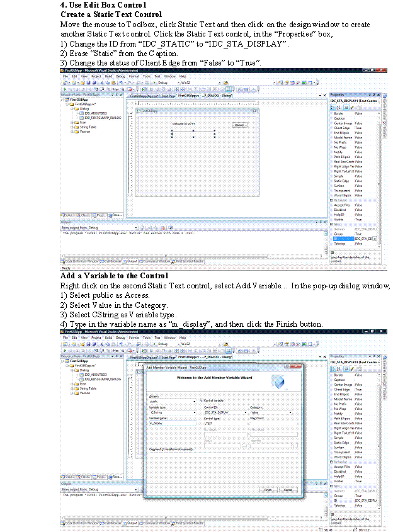393x532 pixels.
Task: Click Variable name field containing m_display
Action: [x=173, y=423]
